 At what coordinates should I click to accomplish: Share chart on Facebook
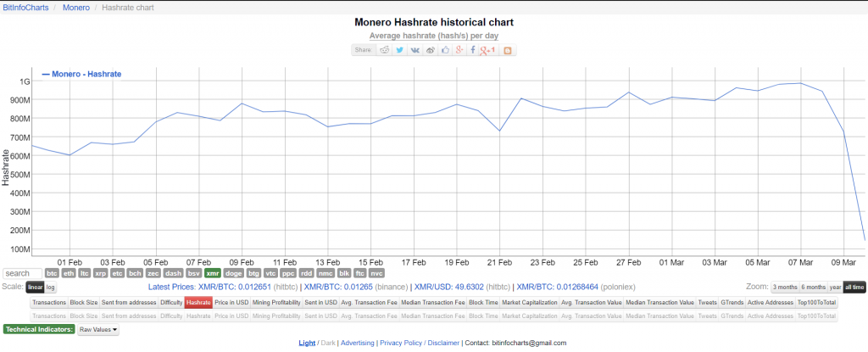pyautogui.click(x=472, y=50)
